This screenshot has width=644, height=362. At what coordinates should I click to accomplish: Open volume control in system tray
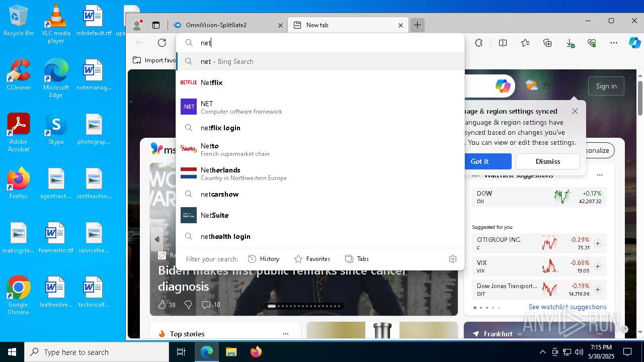(x=579, y=352)
